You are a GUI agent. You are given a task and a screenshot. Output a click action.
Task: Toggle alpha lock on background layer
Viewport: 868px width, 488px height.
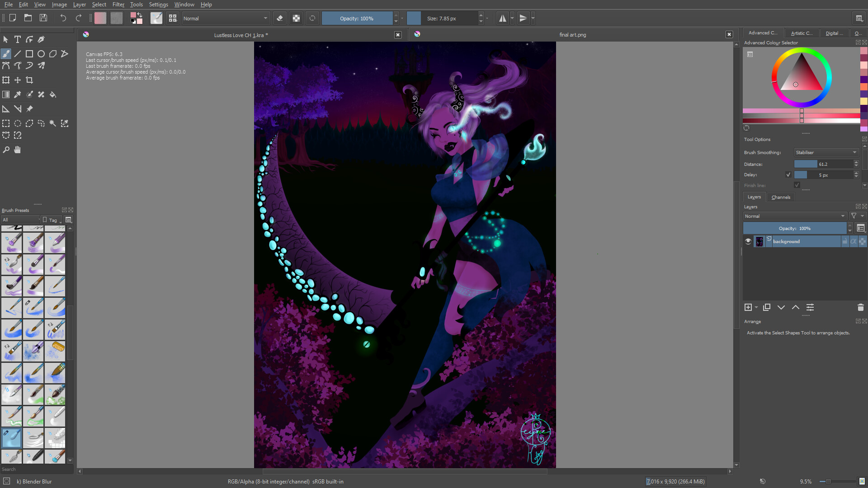tap(854, 241)
